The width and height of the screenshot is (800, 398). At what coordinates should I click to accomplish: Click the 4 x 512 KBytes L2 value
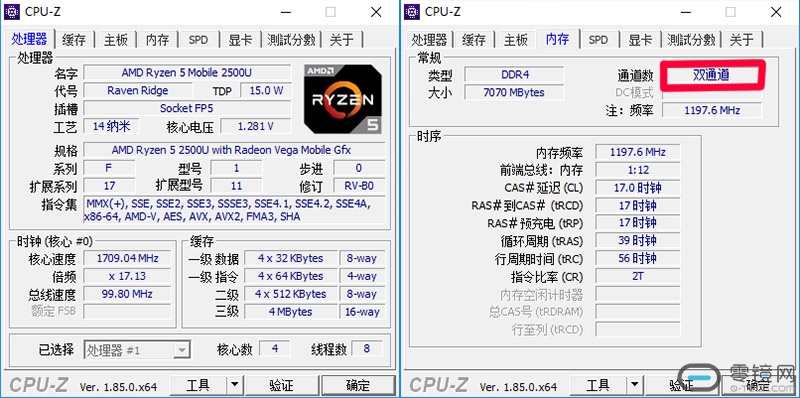tap(290, 294)
